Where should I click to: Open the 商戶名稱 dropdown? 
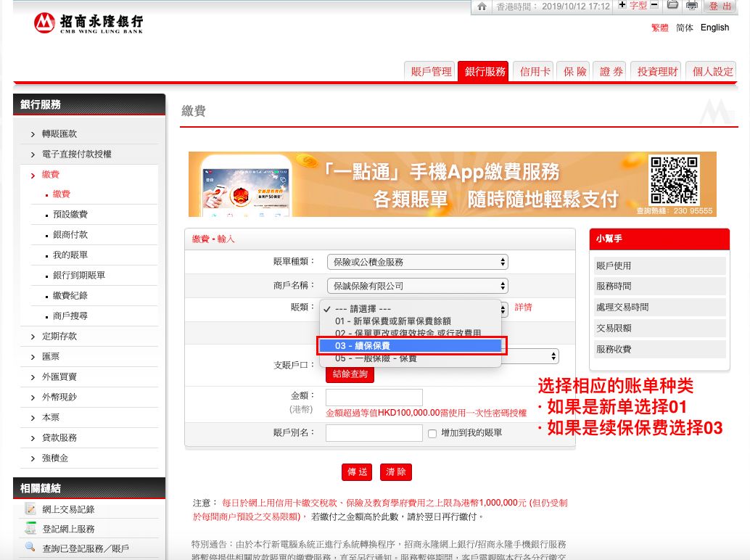coord(417,286)
